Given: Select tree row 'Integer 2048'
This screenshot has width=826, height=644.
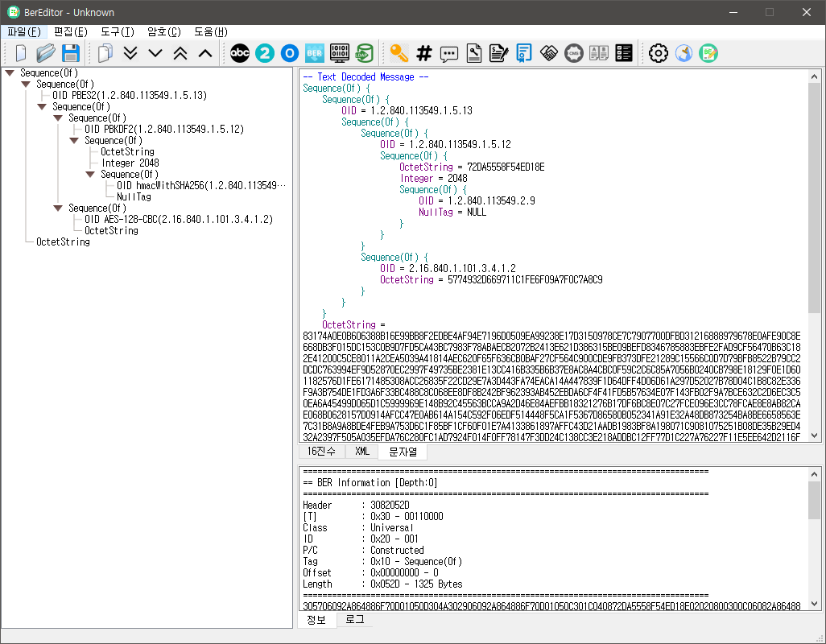Looking at the screenshot, I should tap(130, 163).
